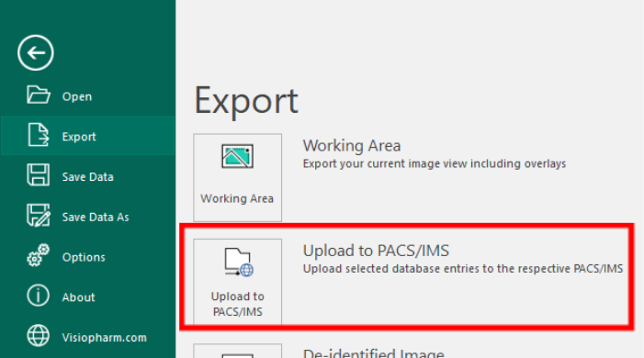Viewport: 644px width, 358px height.
Task: Click the Open folder icon
Action: [39, 95]
